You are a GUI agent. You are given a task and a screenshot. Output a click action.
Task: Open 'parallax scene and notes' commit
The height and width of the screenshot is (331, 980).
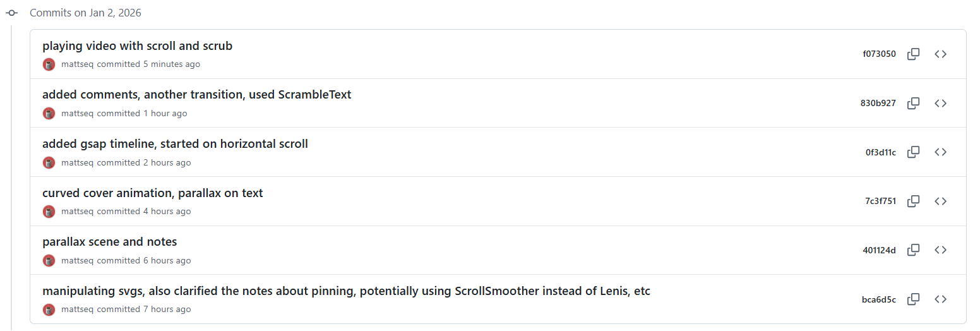(x=109, y=242)
